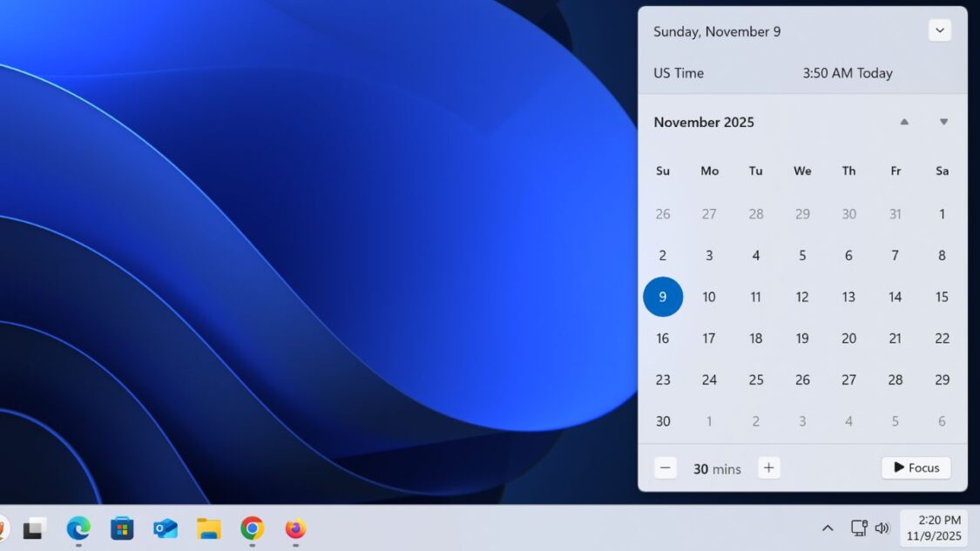Pick November 18 in the calendar
The image size is (980, 551).
pyautogui.click(x=755, y=338)
